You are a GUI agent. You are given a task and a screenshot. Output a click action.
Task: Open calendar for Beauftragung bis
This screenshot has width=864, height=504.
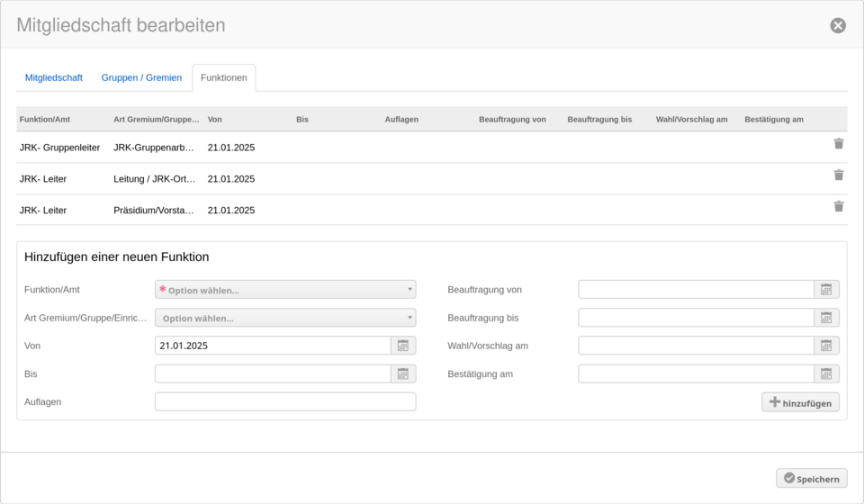coord(826,318)
